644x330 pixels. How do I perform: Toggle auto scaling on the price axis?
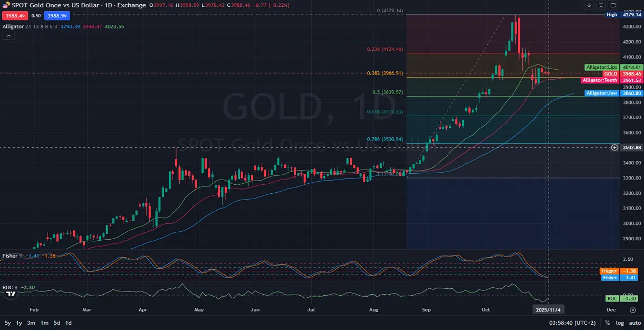(636, 323)
